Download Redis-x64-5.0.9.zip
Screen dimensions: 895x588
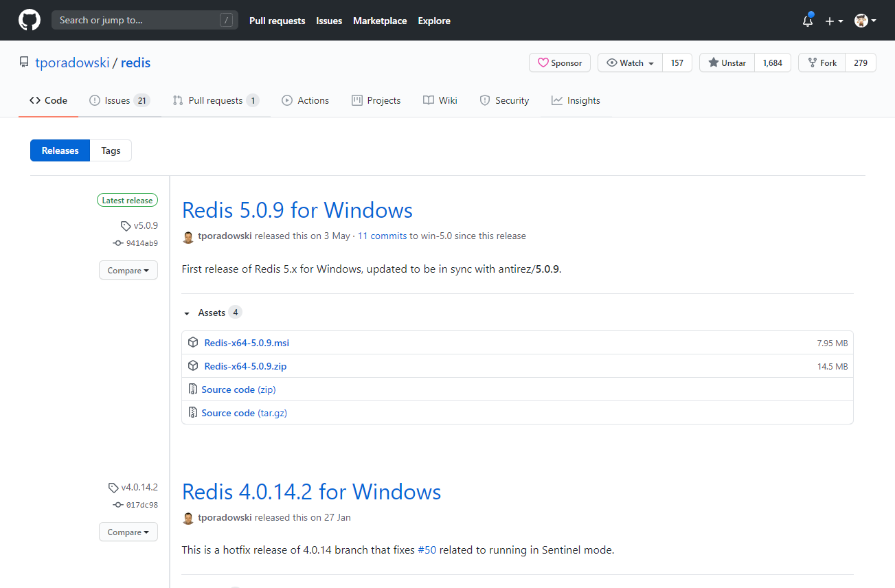245,366
